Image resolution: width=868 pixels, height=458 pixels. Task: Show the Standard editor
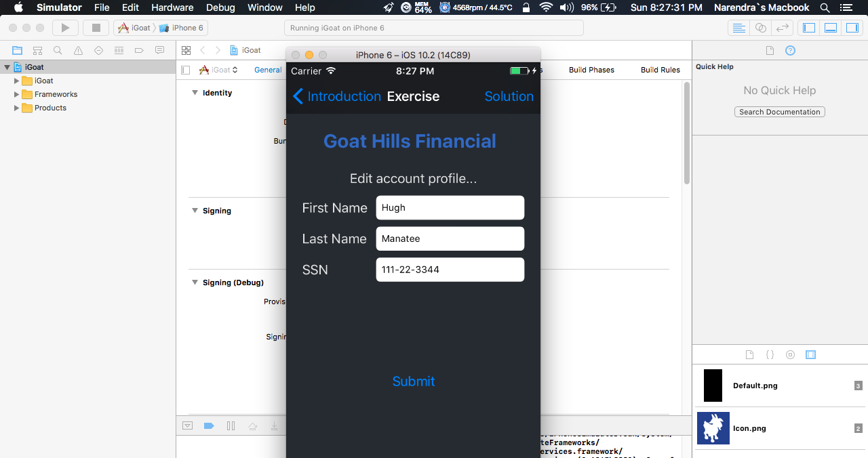point(739,28)
